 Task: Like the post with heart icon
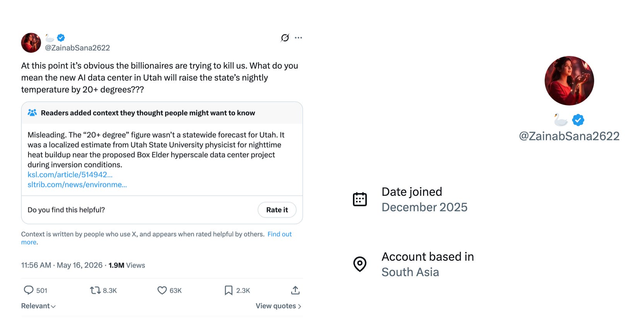pyautogui.click(x=162, y=290)
